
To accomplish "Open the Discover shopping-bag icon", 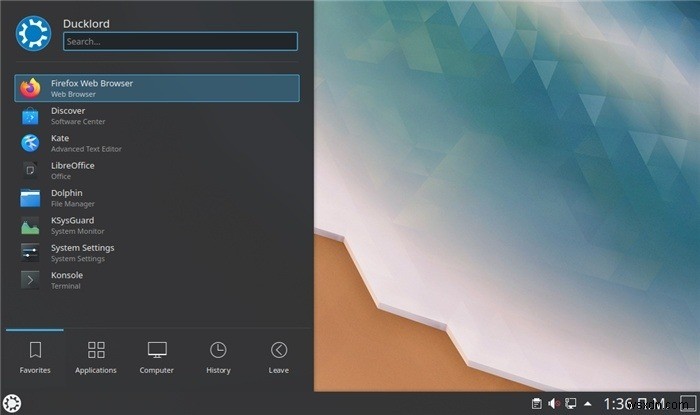I will pyautogui.click(x=30, y=116).
